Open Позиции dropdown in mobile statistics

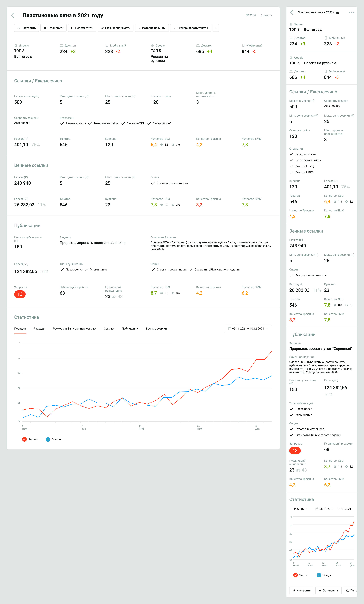pos(300,509)
